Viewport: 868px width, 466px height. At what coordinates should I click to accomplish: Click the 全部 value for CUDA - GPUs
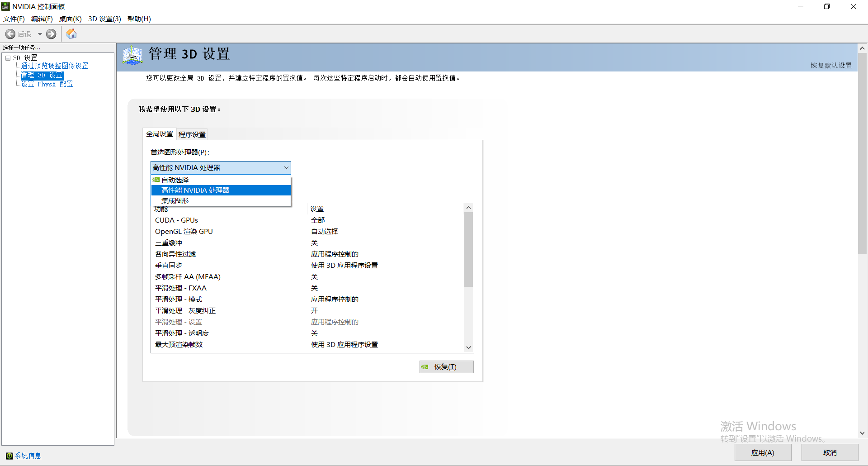click(318, 220)
